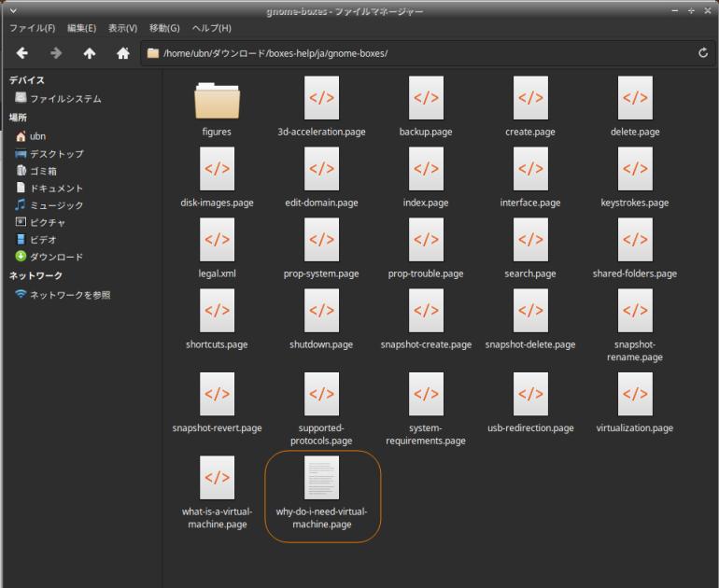Select the shutdown.page file icon
This screenshot has height=588, width=719.
click(x=321, y=310)
